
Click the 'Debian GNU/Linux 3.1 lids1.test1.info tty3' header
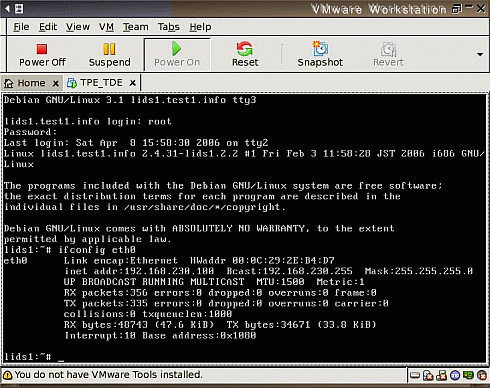[130, 100]
